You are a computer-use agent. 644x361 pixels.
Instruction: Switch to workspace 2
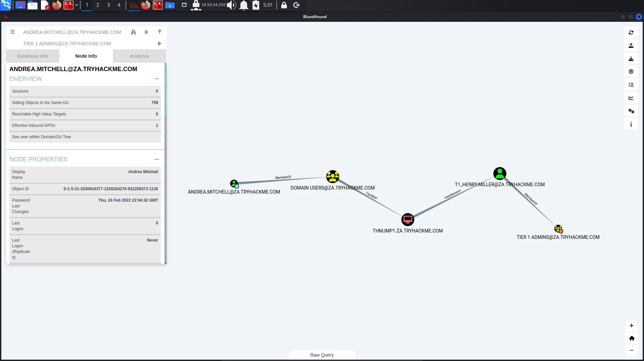point(98,5)
